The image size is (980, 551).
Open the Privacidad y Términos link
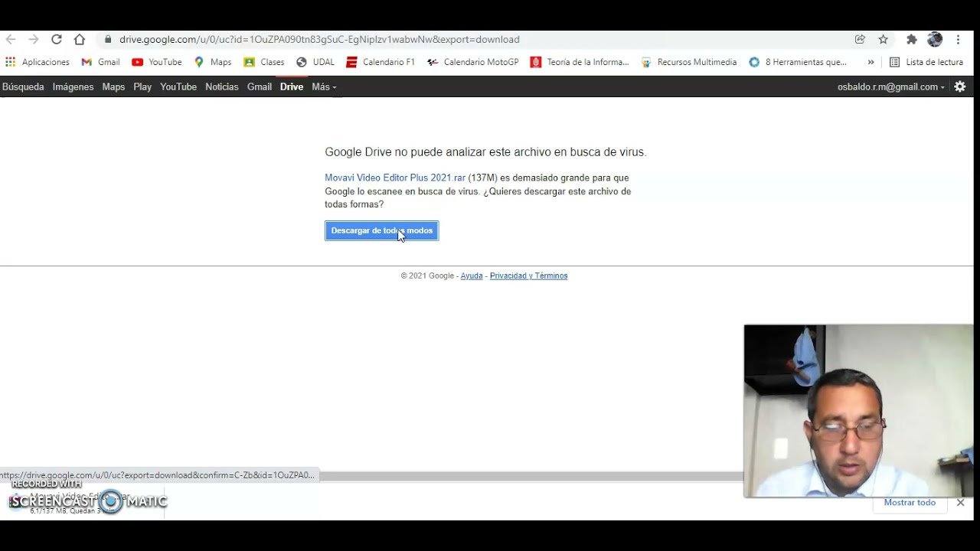coord(528,275)
